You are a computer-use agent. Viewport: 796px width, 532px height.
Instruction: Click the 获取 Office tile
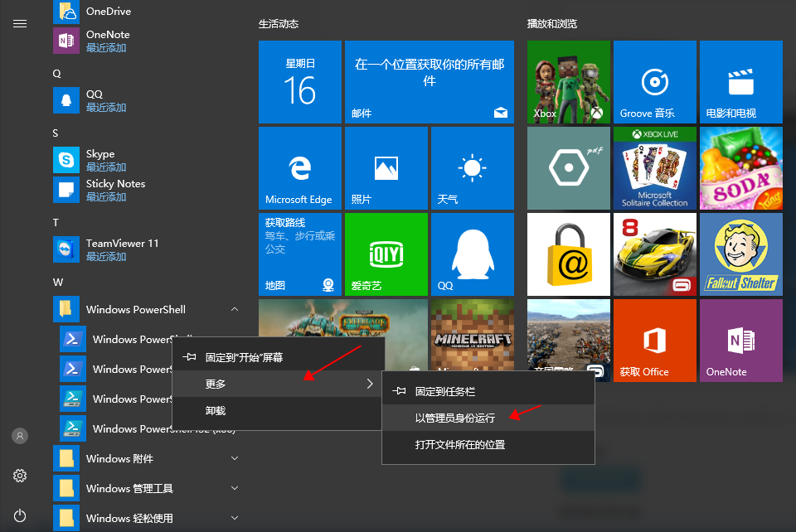pos(655,341)
